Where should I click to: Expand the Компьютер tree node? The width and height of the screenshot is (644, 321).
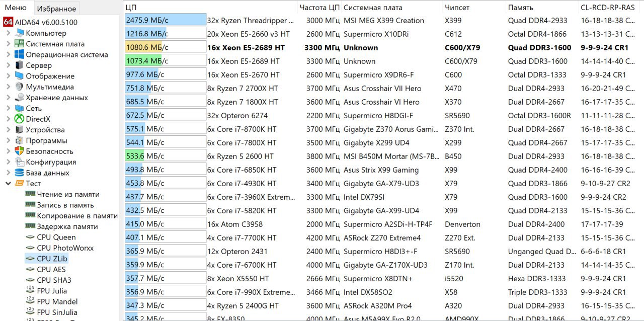pos(8,33)
